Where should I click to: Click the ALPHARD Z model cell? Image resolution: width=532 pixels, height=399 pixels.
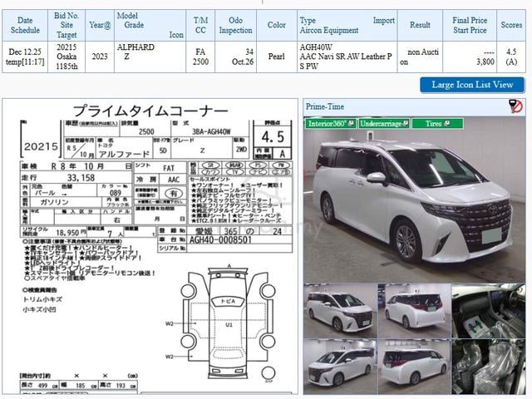point(150,57)
